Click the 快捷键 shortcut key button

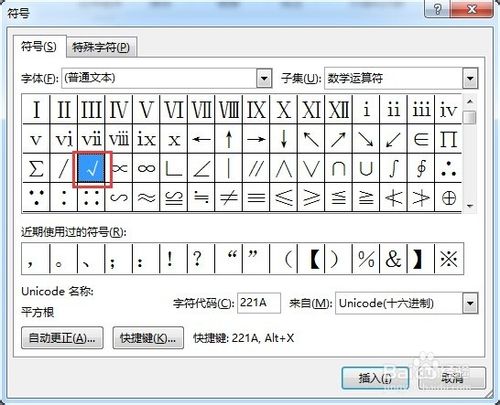[148, 338]
